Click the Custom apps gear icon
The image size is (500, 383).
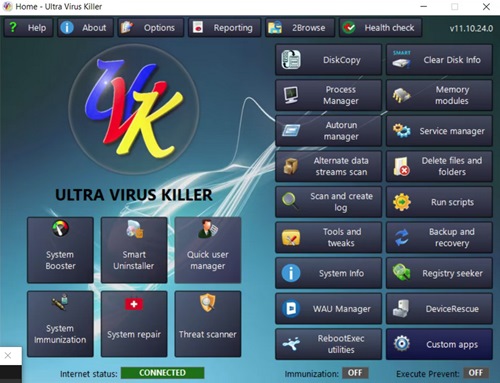coord(401,343)
